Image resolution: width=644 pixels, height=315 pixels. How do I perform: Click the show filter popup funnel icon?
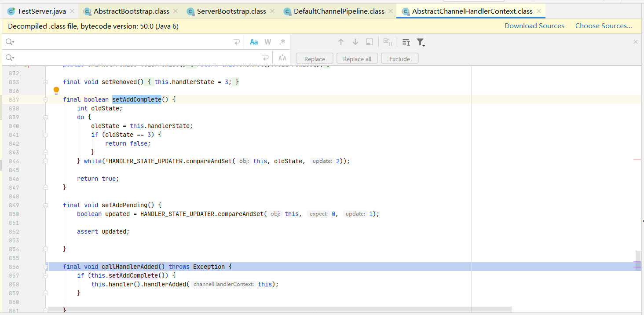421,42
